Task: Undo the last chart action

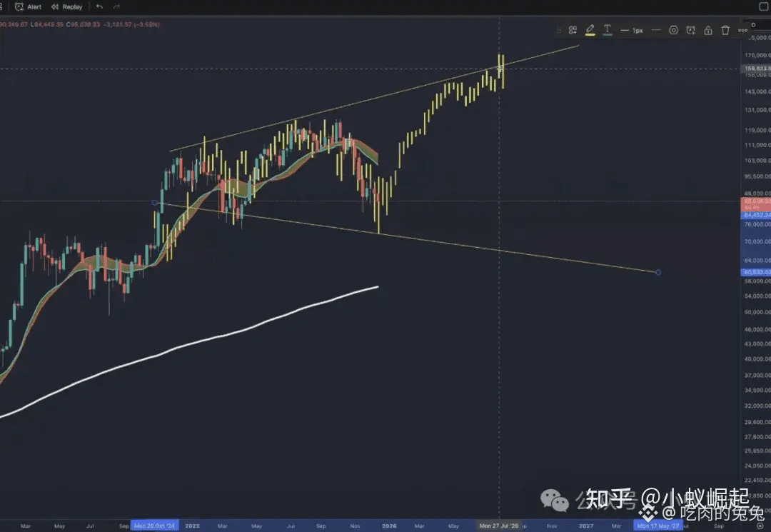Action: coord(100,7)
